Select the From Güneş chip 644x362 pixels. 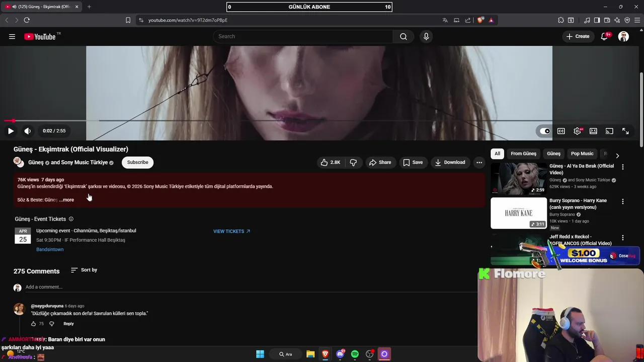523,154
